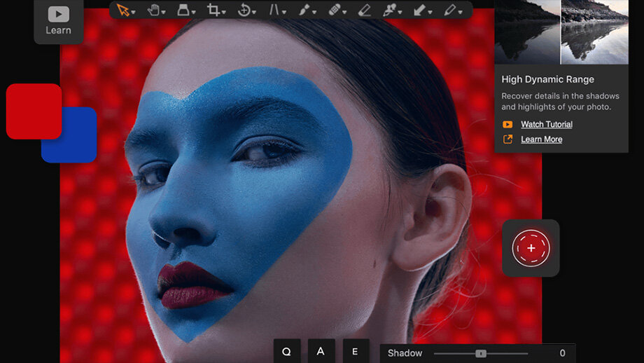Click the High Dynamic Range preview thumbnail
Viewport: 644px width, 363px height.
561,32
